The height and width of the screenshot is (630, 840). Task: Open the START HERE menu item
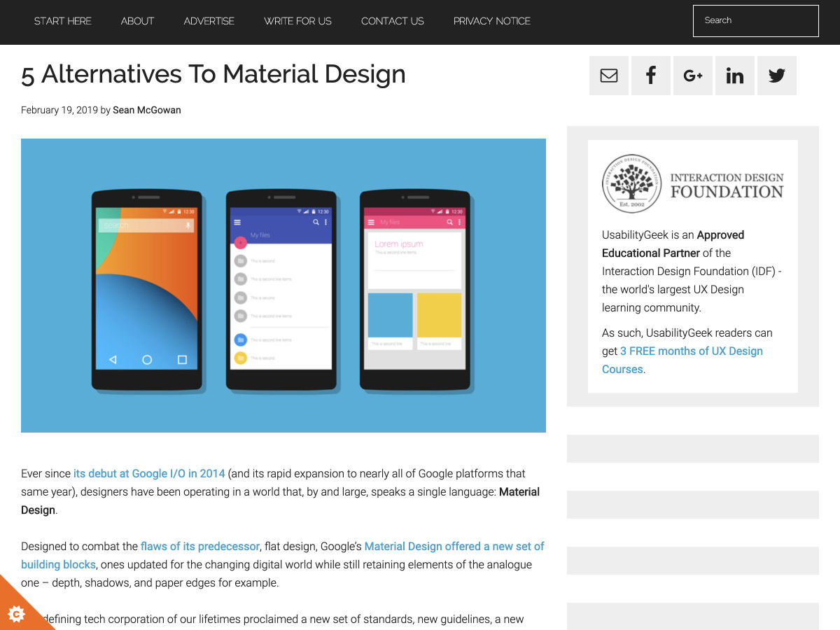pyautogui.click(x=63, y=21)
